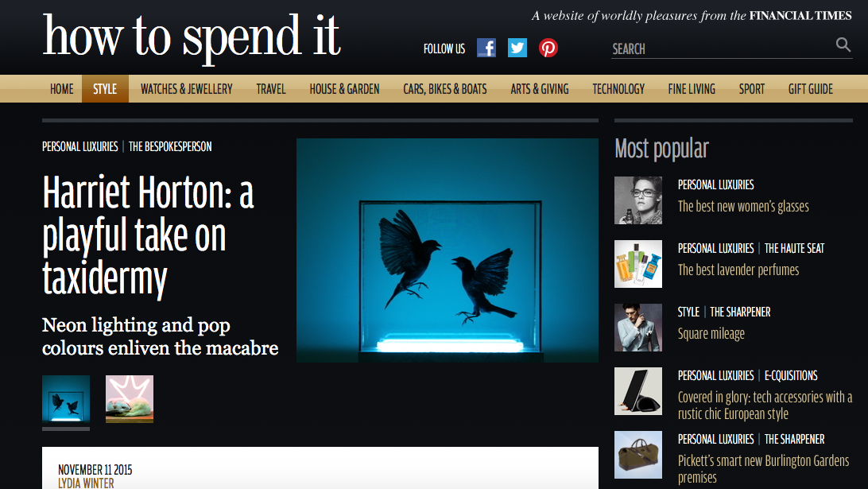The height and width of the screenshot is (489, 868).
Task: Show the neon crown gallery thumbnail
Action: tap(130, 399)
